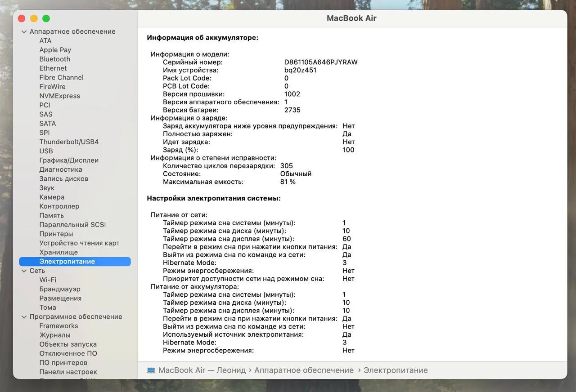Select ATA in the sidebar
The height and width of the screenshot is (392, 576).
[x=45, y=40]
